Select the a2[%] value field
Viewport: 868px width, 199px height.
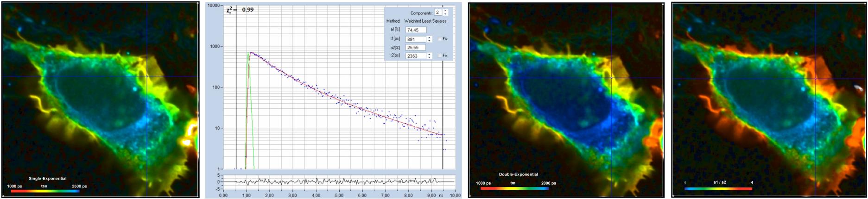pyautogui.click(x=415, y=47)
